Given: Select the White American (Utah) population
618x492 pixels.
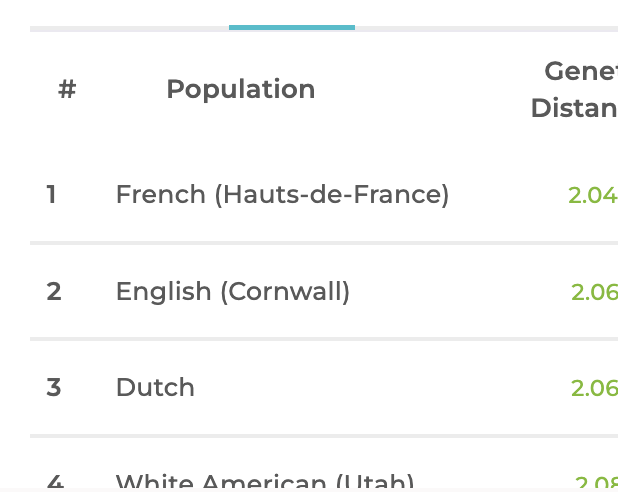Looking at the screenshot, I should click(265, 482).
